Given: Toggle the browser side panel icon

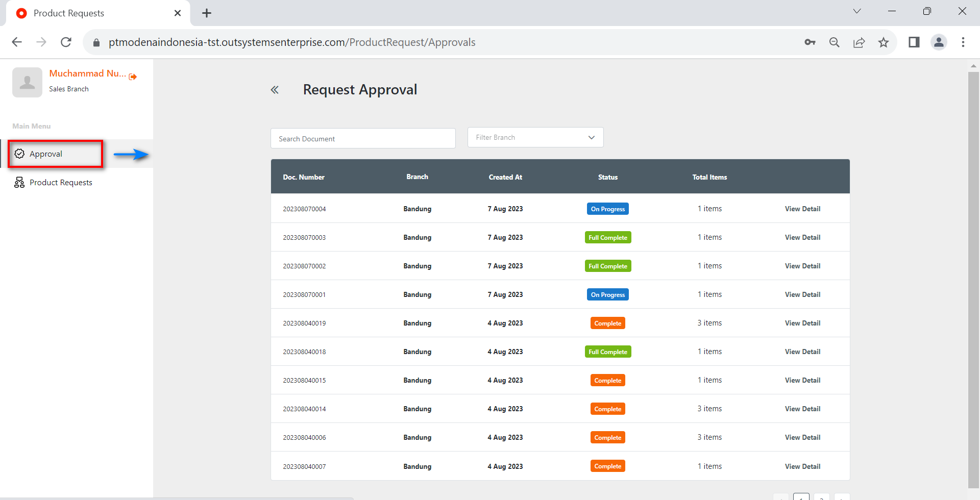Looking at the screenshot, I should (914, 42).
